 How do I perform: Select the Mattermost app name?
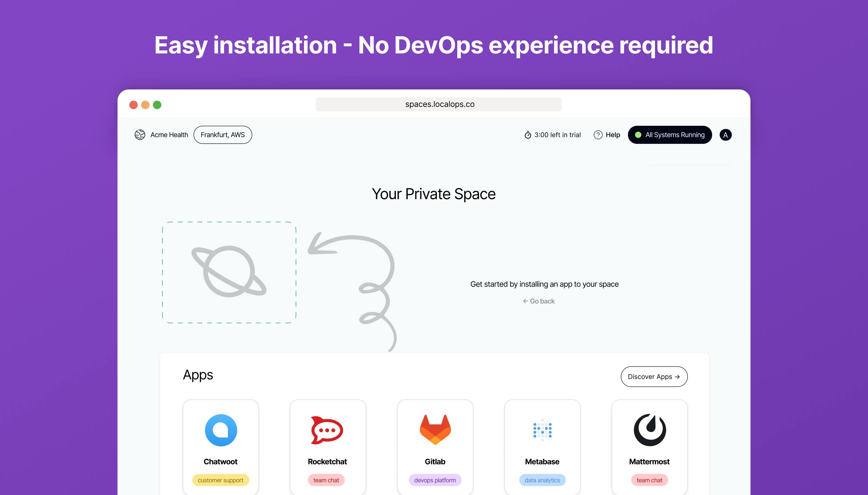[x=649, y=462]
